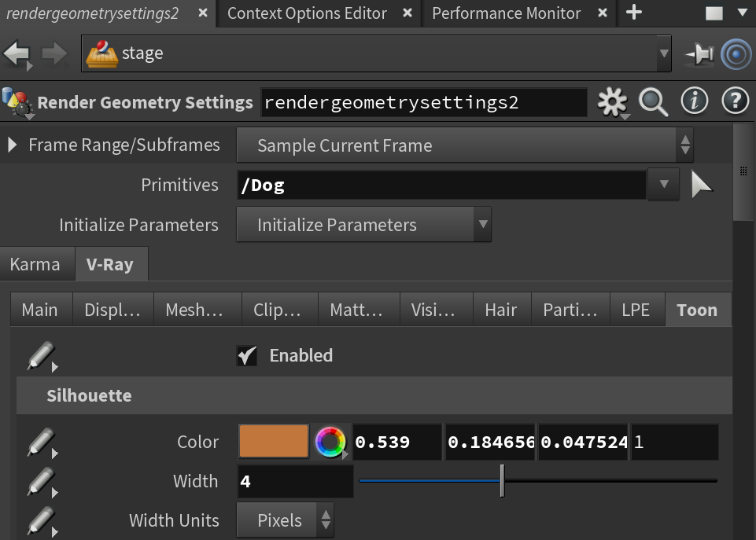756x540 pixels.
Task: Toggle the Enabled checkbox
Action: [247, 356]
